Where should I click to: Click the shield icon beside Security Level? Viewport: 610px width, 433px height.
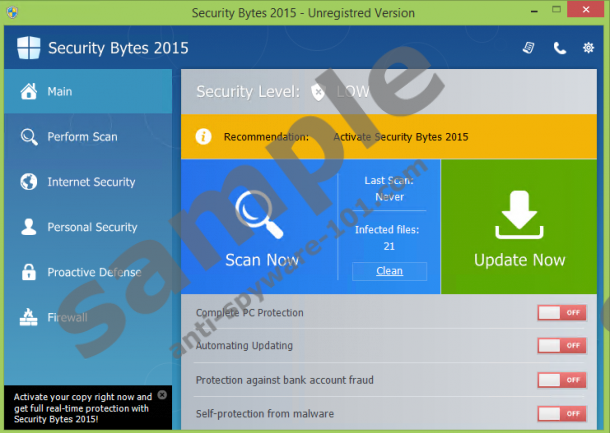[x=318, y=92]
